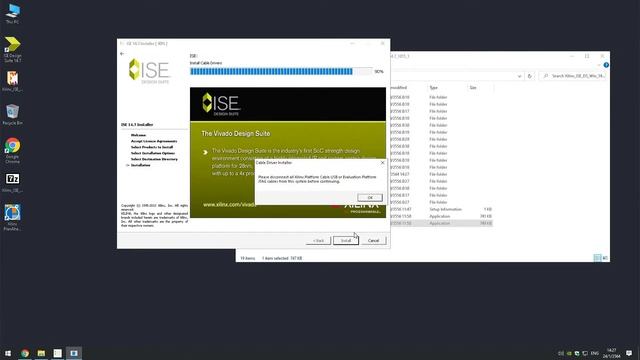Select Accept License Agreements step
This screenshot has height=360, width=640.
click(154, 141)
